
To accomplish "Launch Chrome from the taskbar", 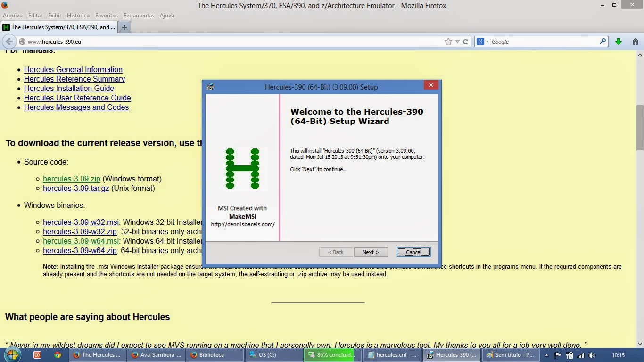I will [58, 355].
